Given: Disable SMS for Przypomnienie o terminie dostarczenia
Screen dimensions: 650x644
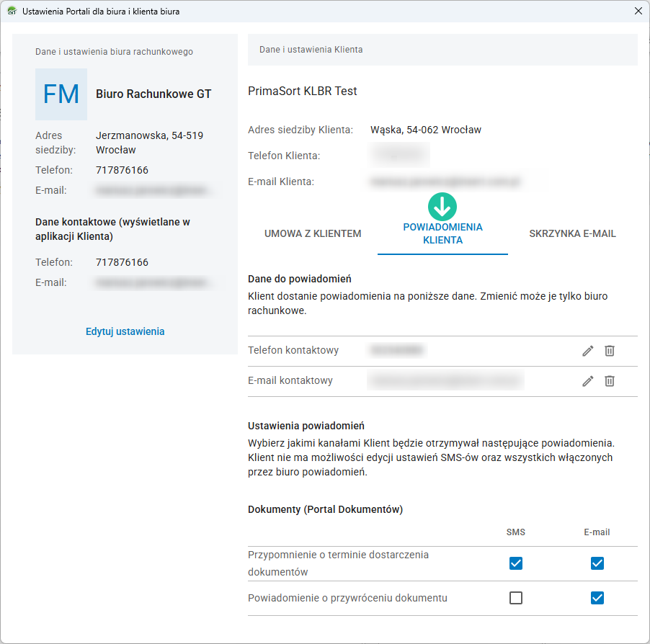Looking at the screenshot, I should click(516, 563).
